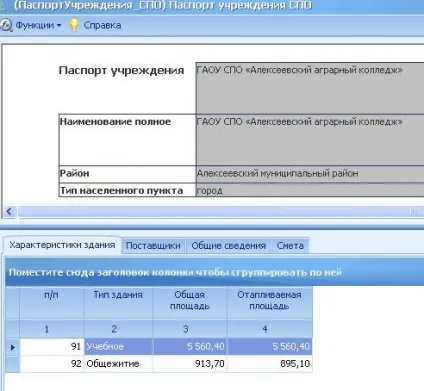The width and height of the screenshot is (424, 391).
Task: Click the Наименование полное label
Action: tap(115, 122)
